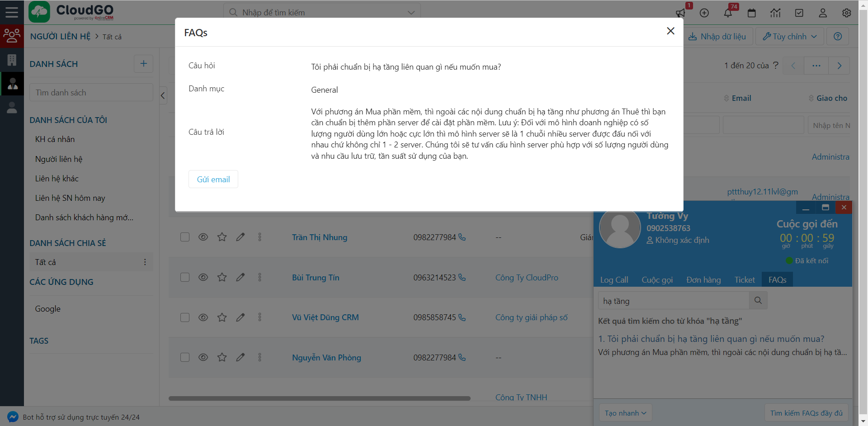Click the Tìm danh sách search field
Image resolution: width=868 pixels, height=426 pixels.
pyautogui.click(x=91, y=93)
